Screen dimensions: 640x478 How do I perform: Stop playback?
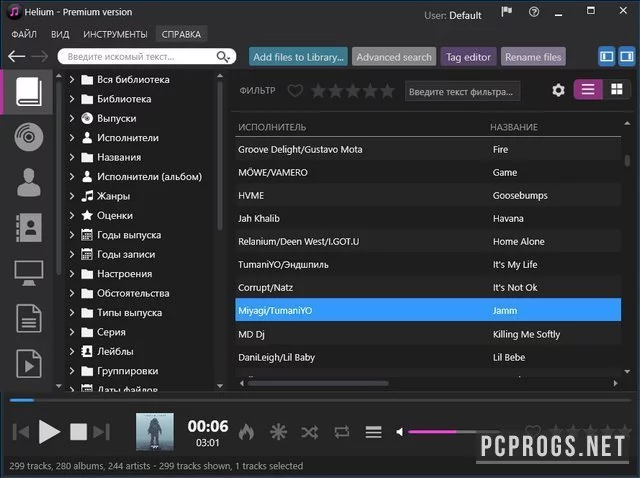click(x=78, y=432)
